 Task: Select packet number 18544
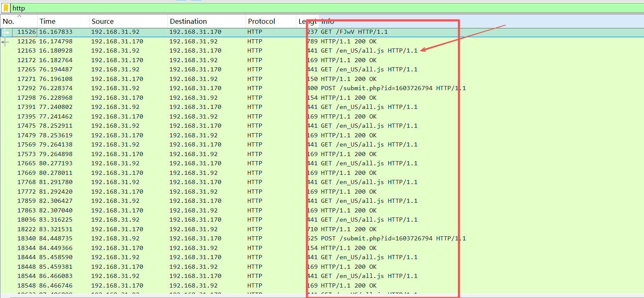click(27, 276)
